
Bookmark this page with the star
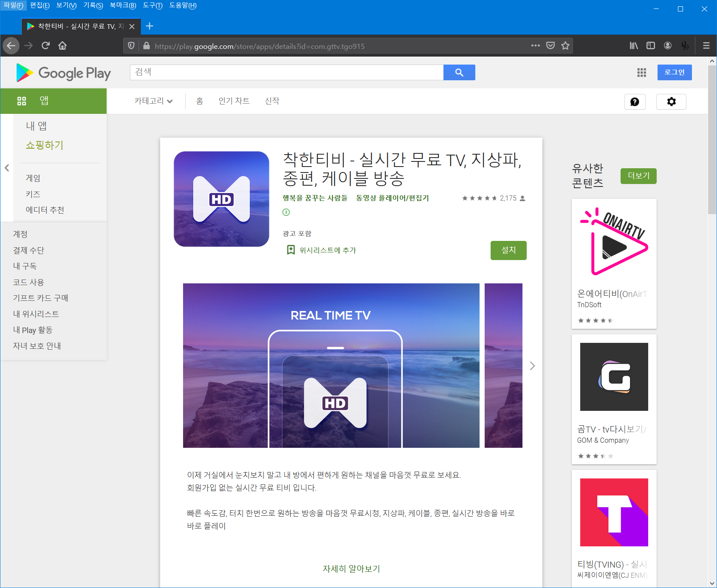pos(565,45)
